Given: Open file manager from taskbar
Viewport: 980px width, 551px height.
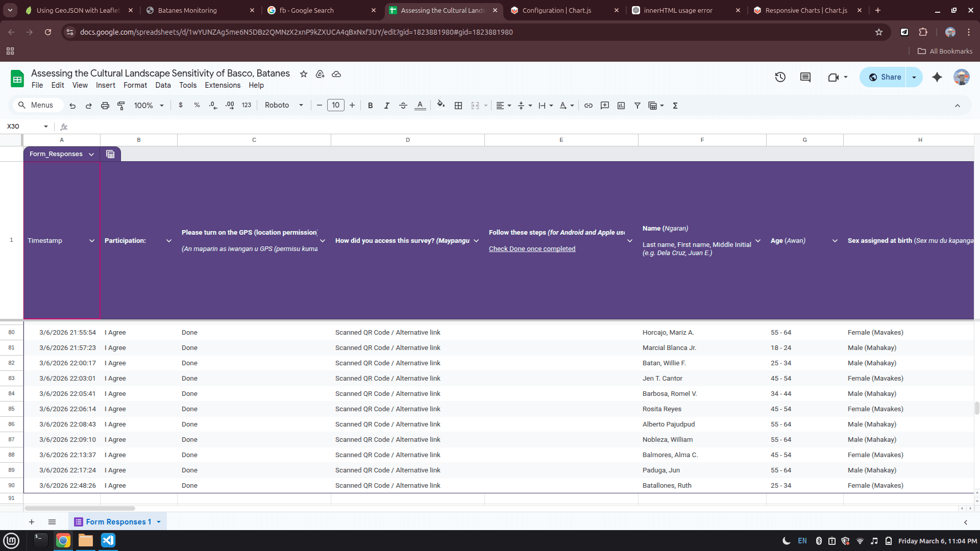Looking at the screenshot, I should pyautogui.click(x=86, y=540).
